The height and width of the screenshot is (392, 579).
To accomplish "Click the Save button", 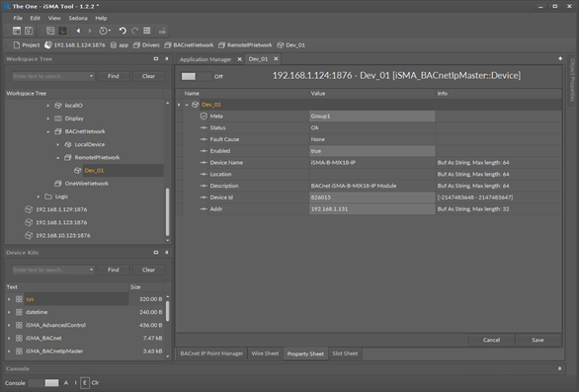I will (x=538, y=340).
